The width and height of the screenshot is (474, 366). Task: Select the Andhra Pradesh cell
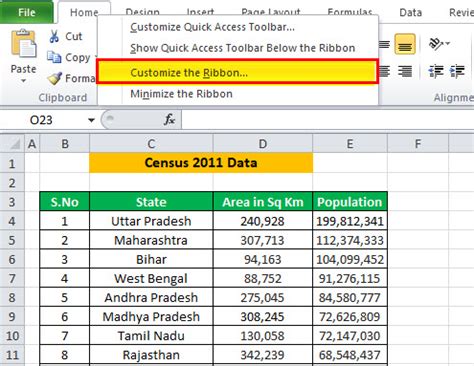tap(151, 297)
